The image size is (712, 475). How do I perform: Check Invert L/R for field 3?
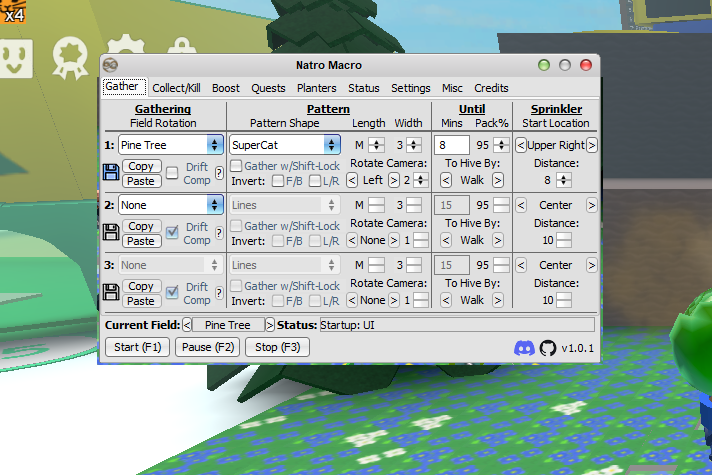[x=315, y=301]
